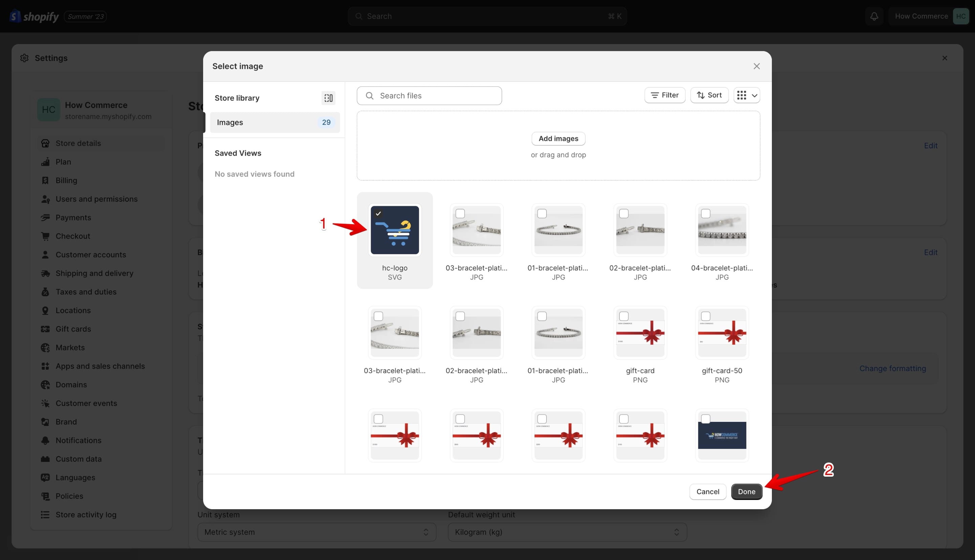Check the first-row 03-bracelet-plati image checkbox
Image resolution: width=975 pixels, height=560 pixels.
460,213
